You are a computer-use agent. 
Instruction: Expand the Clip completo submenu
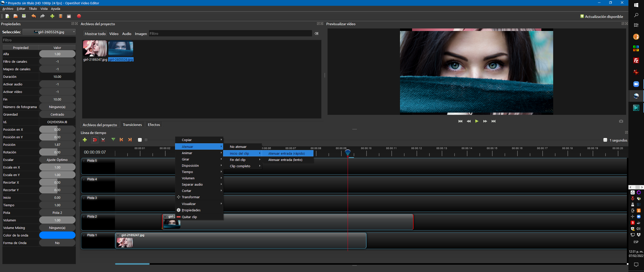coord(242,166)
